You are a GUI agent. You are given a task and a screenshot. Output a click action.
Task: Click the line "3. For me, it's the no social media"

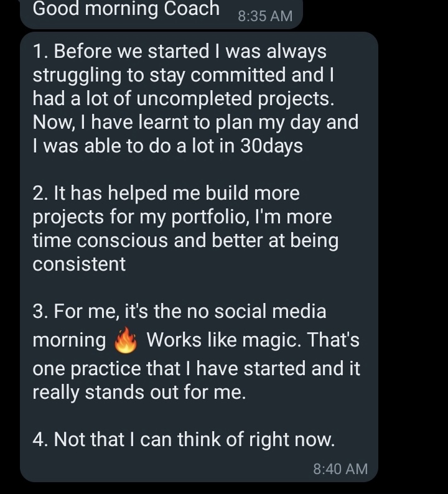point(179,311)
